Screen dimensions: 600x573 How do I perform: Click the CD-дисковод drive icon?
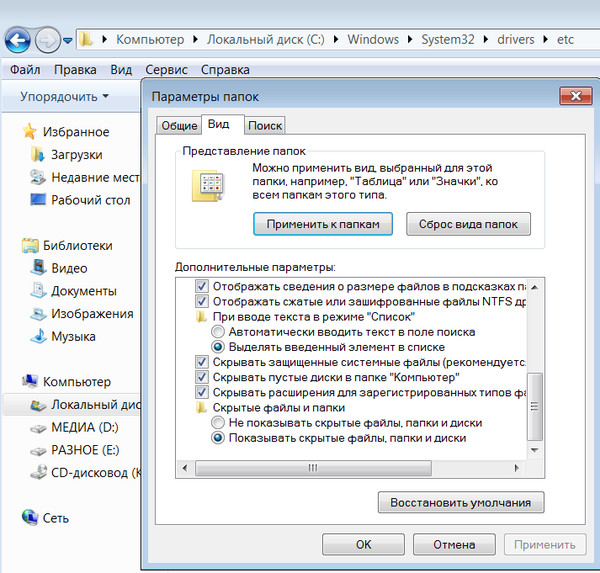pyautogui.click(x=38, y=472)
